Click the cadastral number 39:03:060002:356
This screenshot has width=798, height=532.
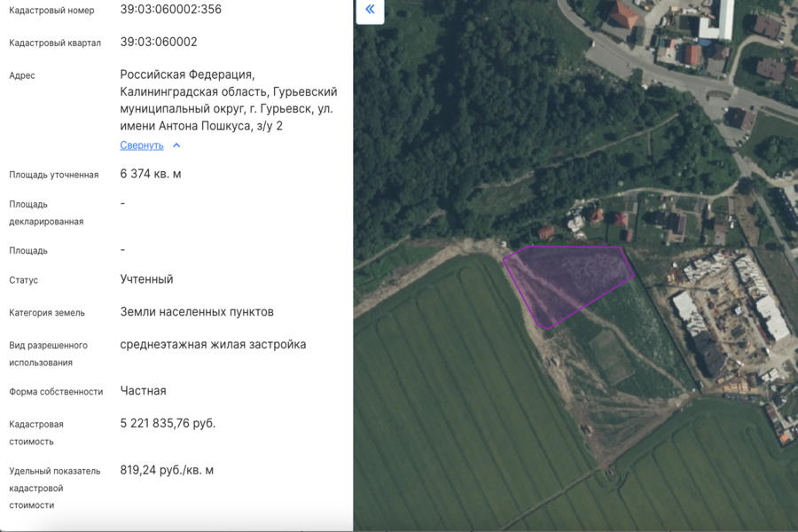[x=170, y=10]
